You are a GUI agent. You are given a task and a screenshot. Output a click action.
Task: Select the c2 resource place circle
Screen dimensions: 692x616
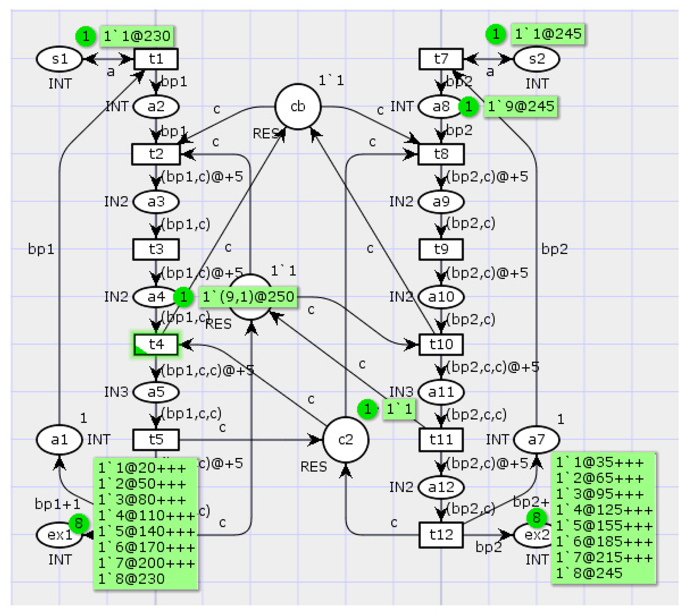pos(345,440)
